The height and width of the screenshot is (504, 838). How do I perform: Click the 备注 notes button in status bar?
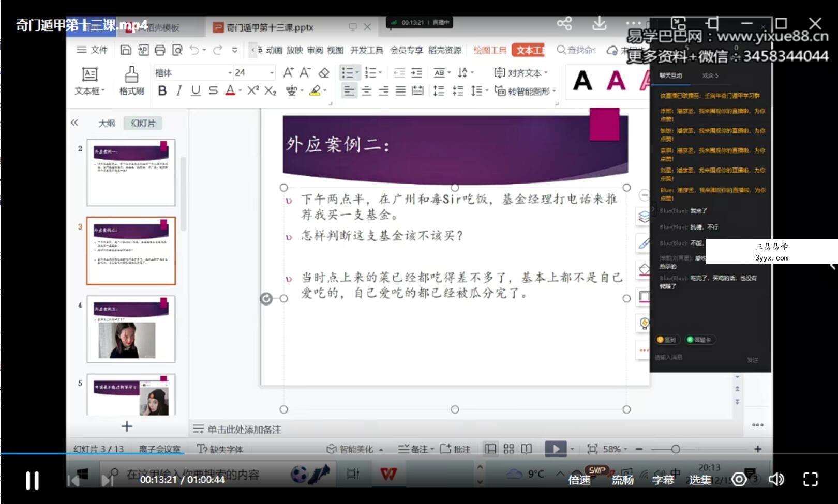pyautogui.click(x=416, y=449)
